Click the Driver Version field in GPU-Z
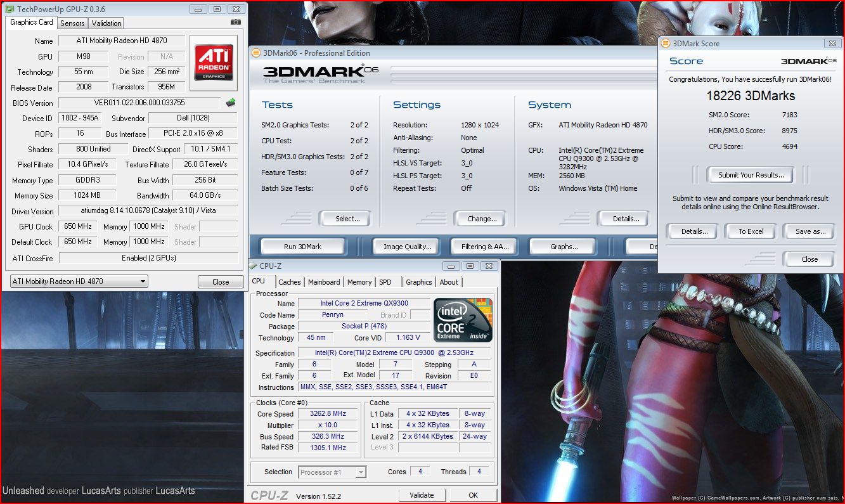The width and height of the screenshot is (845, 504). 148,211
